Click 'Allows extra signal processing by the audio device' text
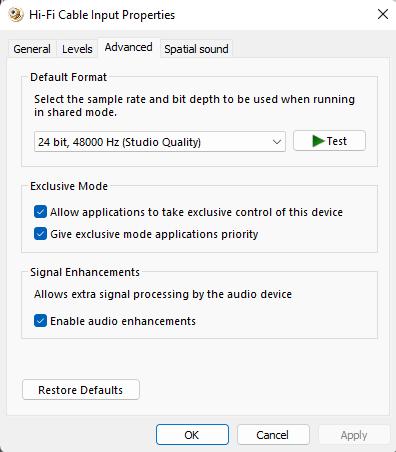This screenshot has width=396, height=452. pos(163,294)
